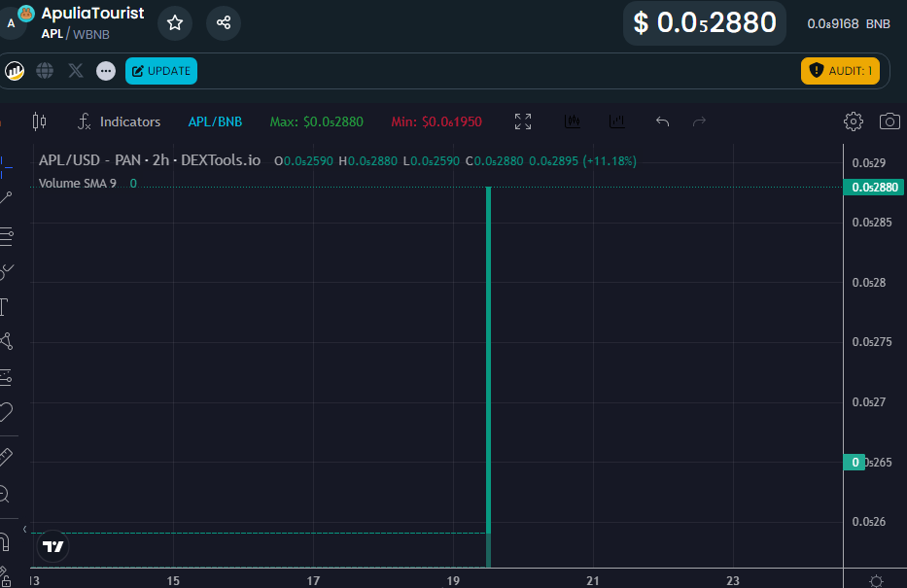Click the UPDATE button
The width and height of the screenshot is (907, 588).
click(161, 71)
